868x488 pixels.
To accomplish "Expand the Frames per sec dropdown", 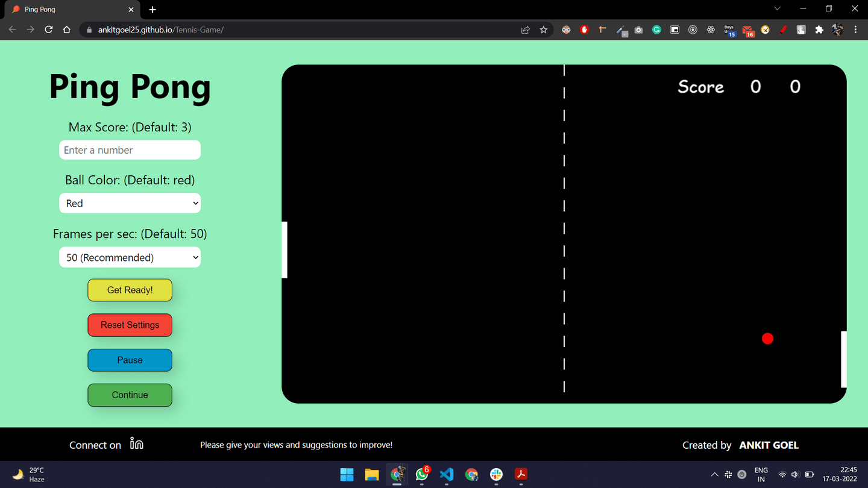I will click(130, 257).
